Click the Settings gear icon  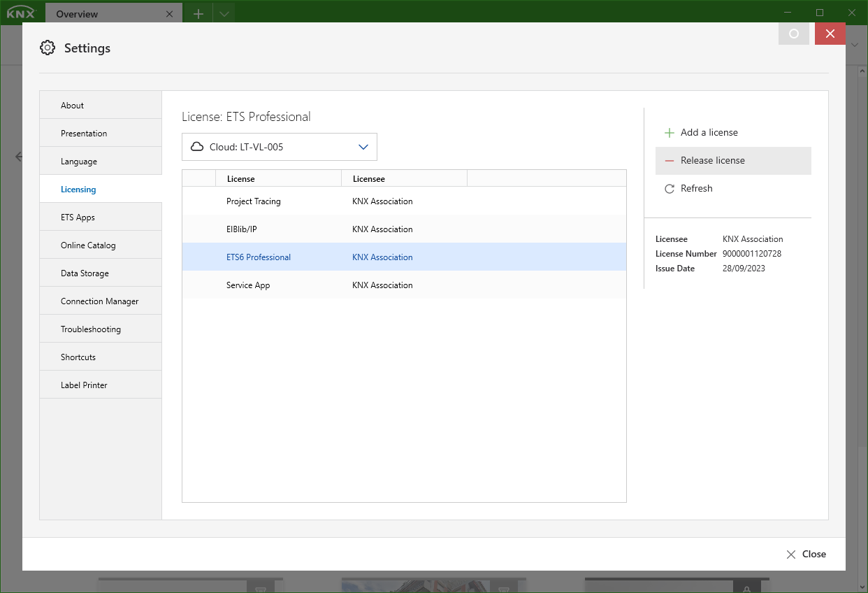tap(48, 48)
